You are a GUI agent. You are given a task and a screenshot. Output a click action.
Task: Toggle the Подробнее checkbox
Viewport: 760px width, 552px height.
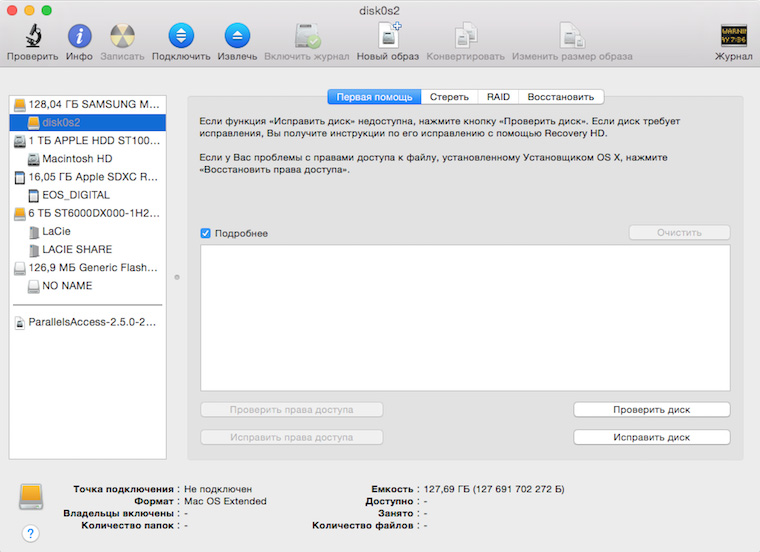(206, 233)
